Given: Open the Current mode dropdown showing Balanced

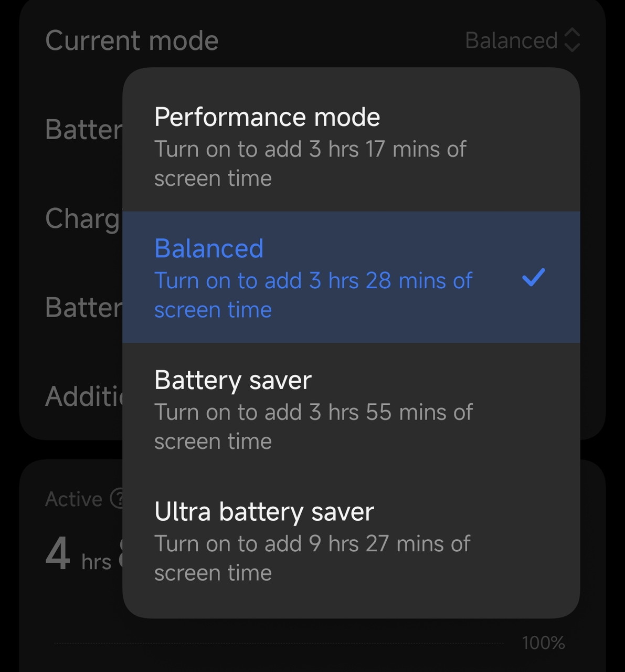Looking at the screenshot, I should (x=512, y=40).
